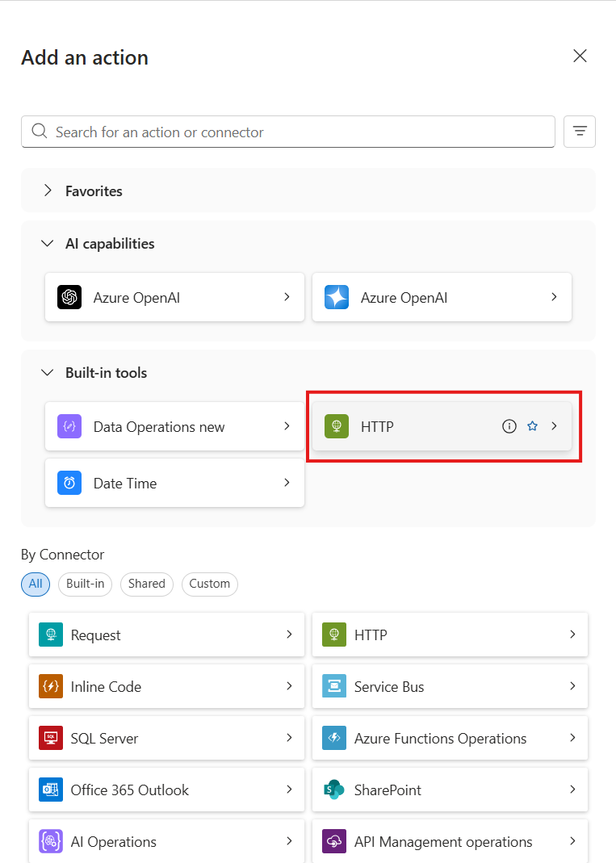Open Azure Functions Operations connector
The image size is (616, 863).
450,738
